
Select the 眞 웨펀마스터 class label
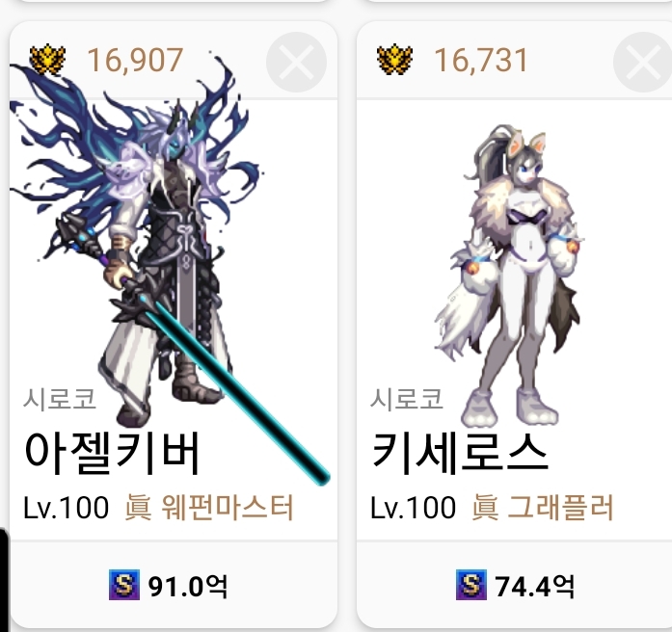[x=209, y=508]
